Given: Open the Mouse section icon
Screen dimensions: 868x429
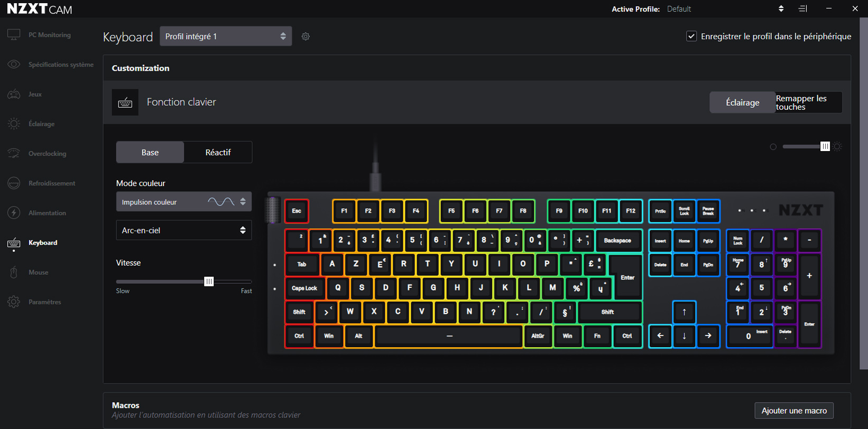Looking at the screenshot, I should click(14, 273).
